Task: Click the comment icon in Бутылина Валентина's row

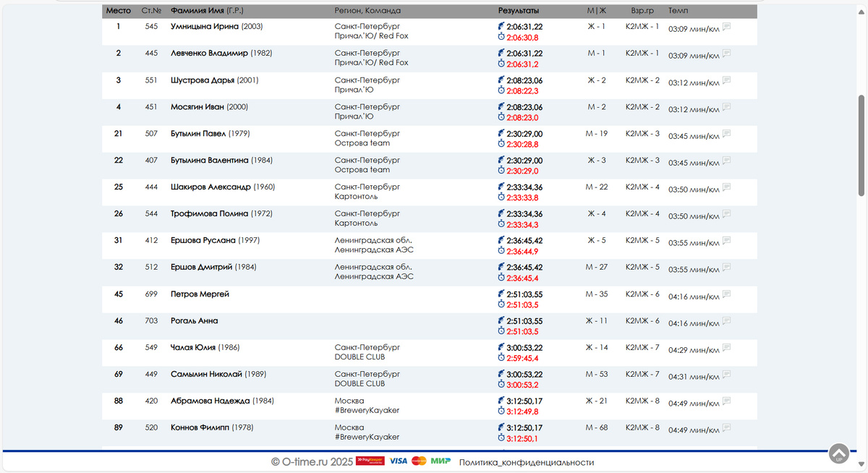Action: click(726, 161)
